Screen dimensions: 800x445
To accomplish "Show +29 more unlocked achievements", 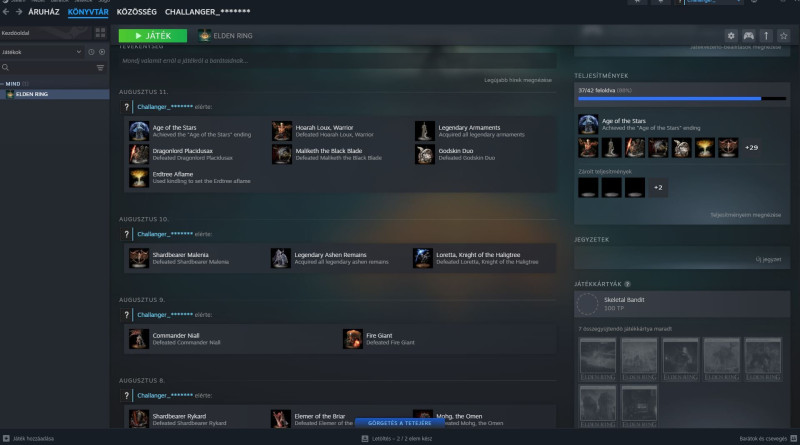I will pyautogui.click(x=751, y=148).
